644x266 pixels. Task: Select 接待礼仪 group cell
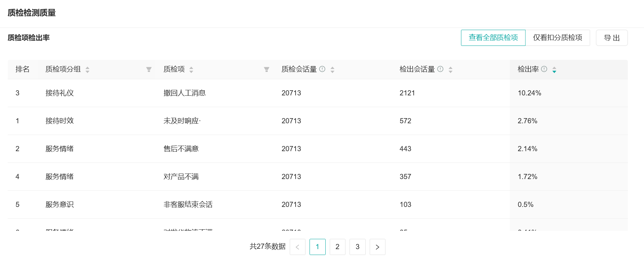(59, 93)
